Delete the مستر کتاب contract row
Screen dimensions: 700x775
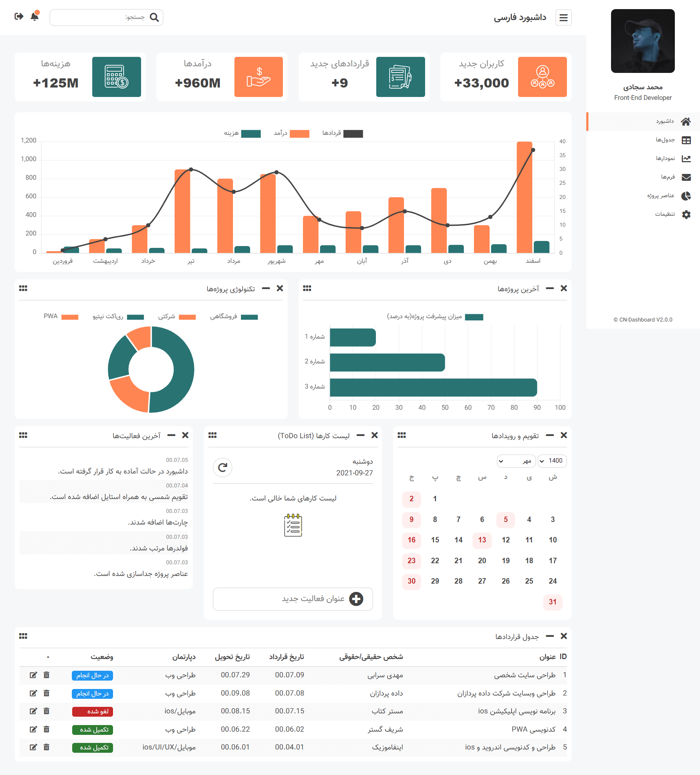point(47,711)
